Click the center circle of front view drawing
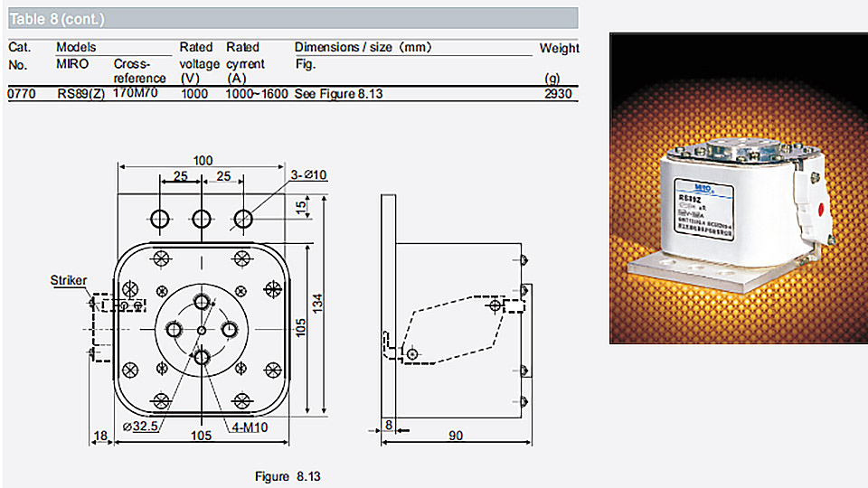Screen dimensions: 868x488 pyautogui.click(x=202, y=331)
